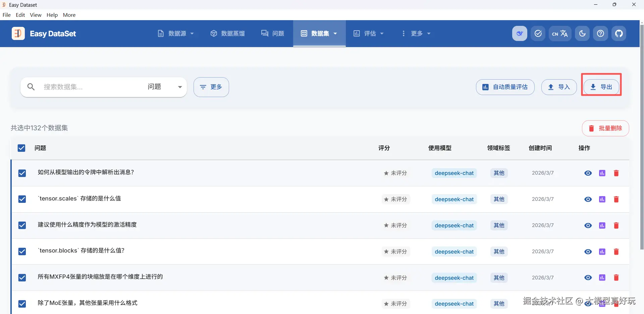Delete the '建议使用什么精度作为模型的激活精度' row

616,226
